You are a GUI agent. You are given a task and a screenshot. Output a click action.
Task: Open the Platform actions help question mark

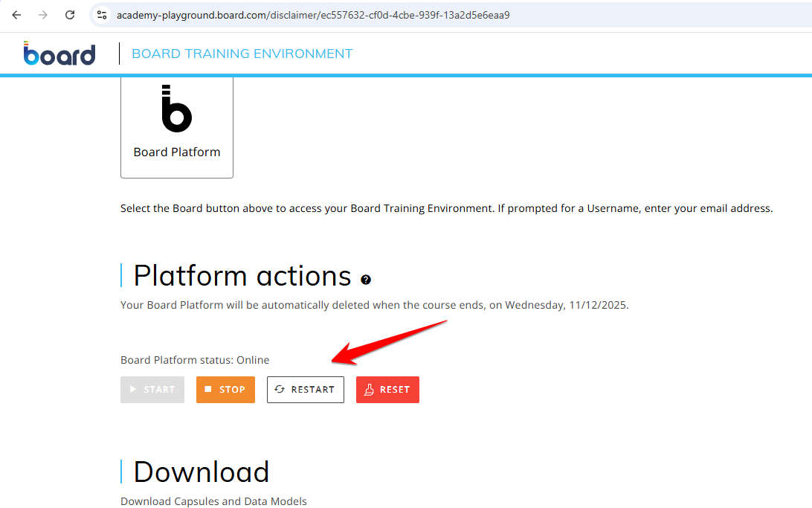[366, 280]
